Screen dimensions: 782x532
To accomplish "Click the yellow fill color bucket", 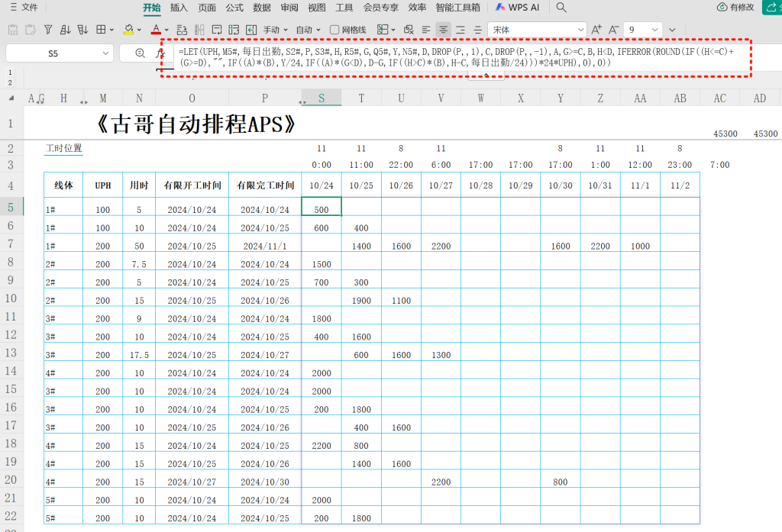I will click(128, 30).
